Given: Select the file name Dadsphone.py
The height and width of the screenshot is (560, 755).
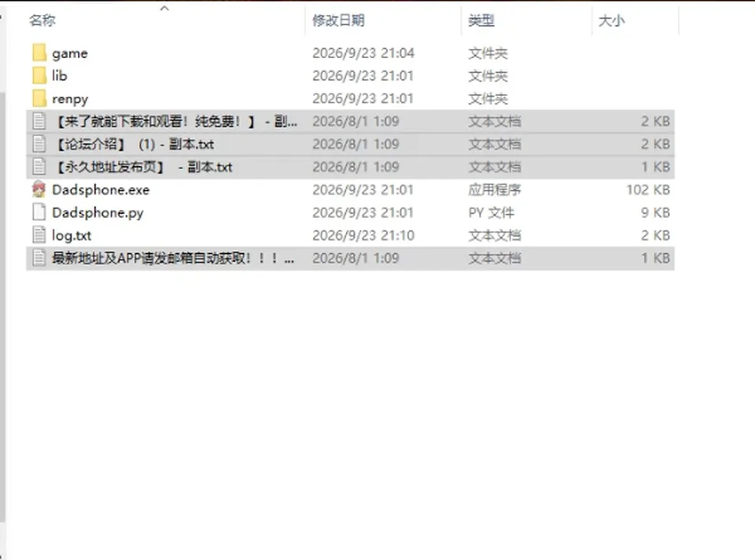Looking at the screenshot, I should (98, 213).
